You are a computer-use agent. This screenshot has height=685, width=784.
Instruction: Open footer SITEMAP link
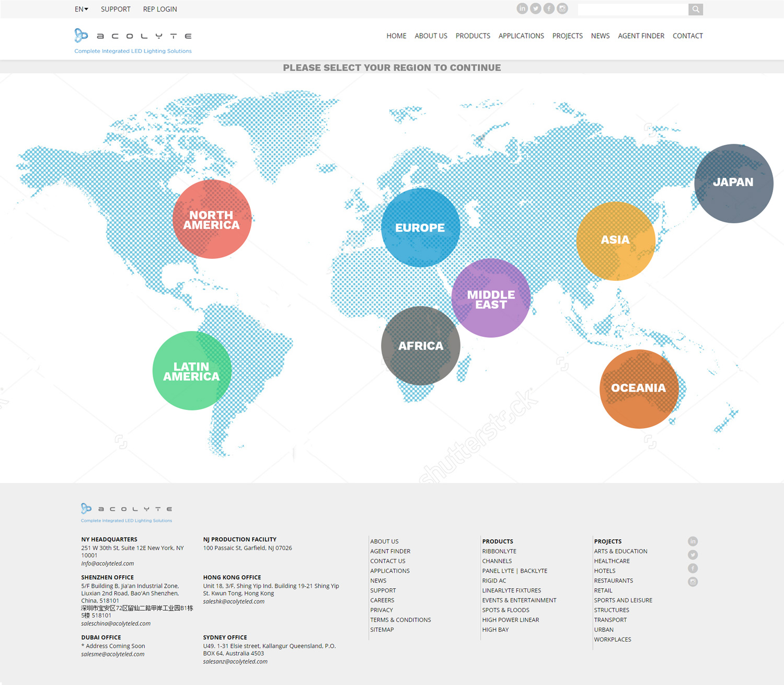click(x=382, y=630)
